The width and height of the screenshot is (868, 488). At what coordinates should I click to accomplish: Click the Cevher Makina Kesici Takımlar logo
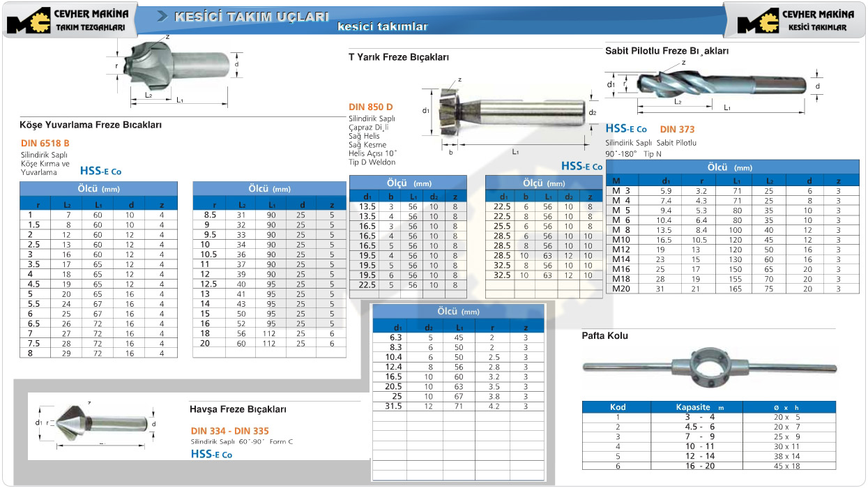tap(794, 20)
